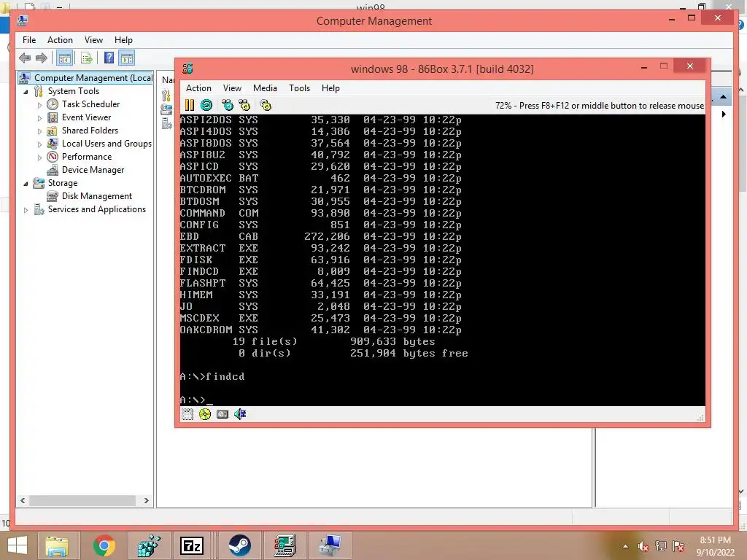Screen dimensions: 747x560
Task: Expand the Event Viewer node
Action: (39, 117)
